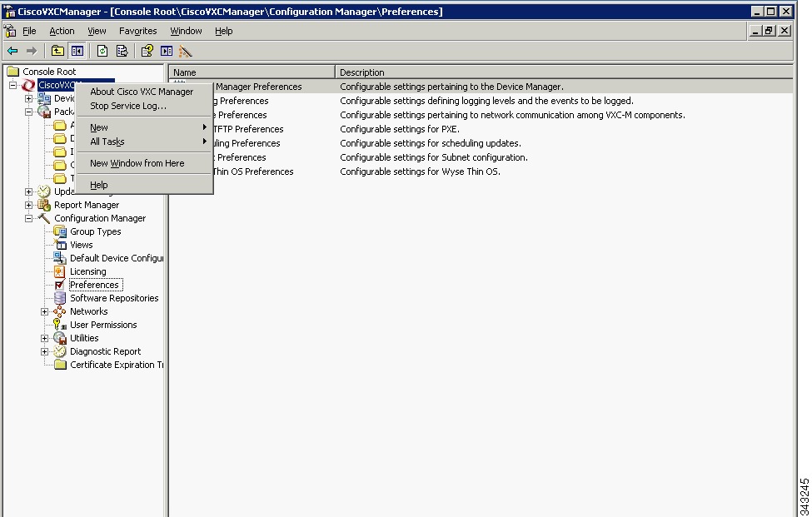Open the All Tasks submenu
This screenshot has width=812, height=517.
(144, 142)
